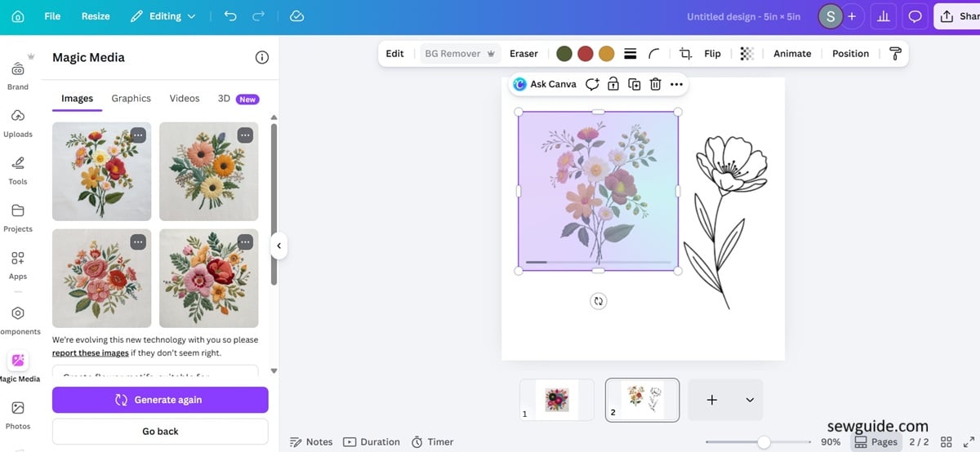Pick the golden orange color swatch
Image resolution: width=980 pixels, height=452 pixels.
click(607, 54)
